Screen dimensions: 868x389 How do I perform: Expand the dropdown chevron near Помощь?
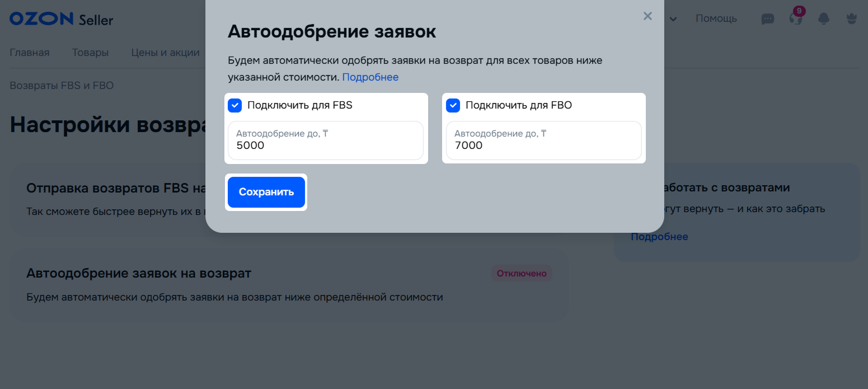[x=673, y=19]
